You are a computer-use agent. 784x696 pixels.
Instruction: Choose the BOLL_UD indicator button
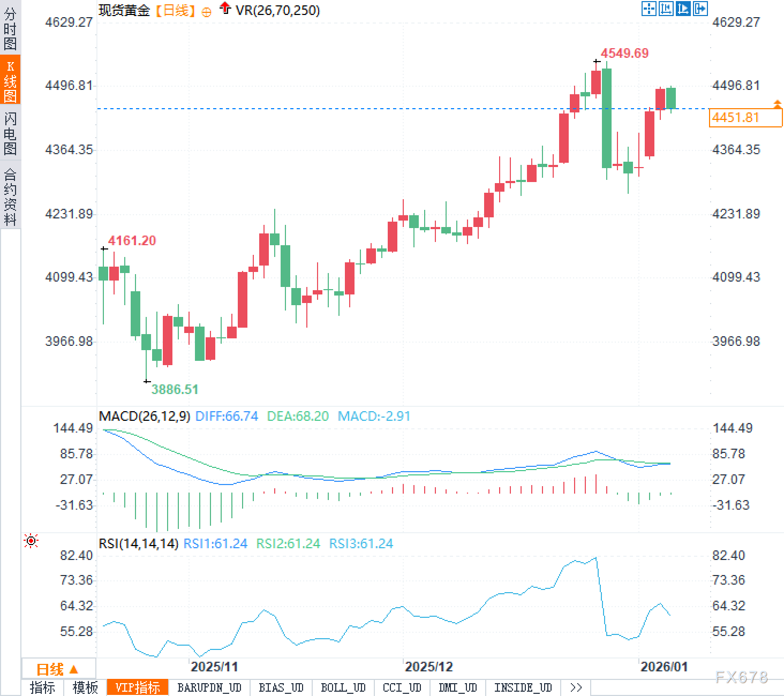[343, 687]
